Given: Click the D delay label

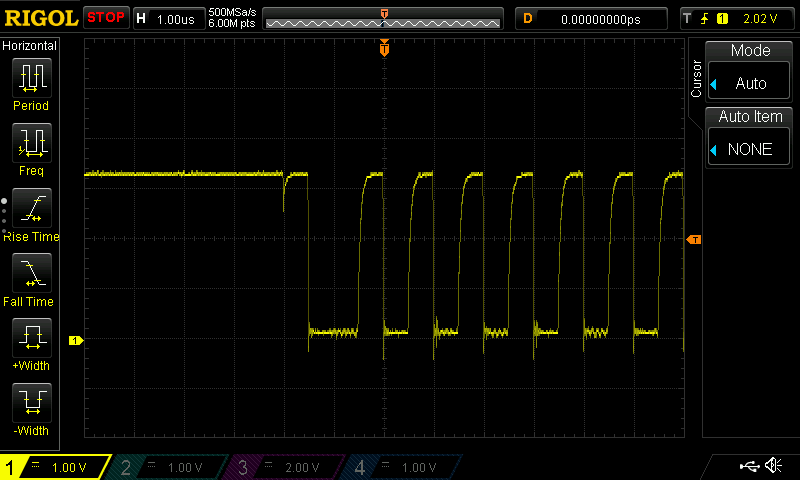Looking at the screenshot, I should click(x=528, y=19).
